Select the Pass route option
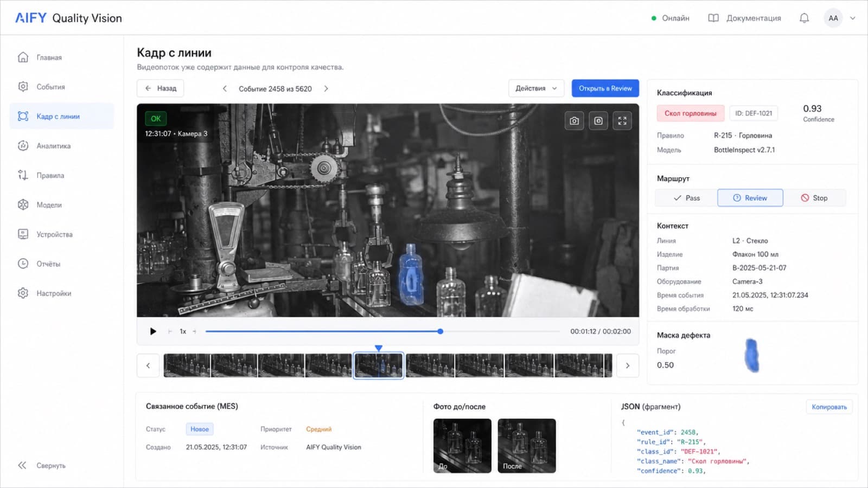The height and width of the screenshot is (488, 868). click(x=686, y=198)
